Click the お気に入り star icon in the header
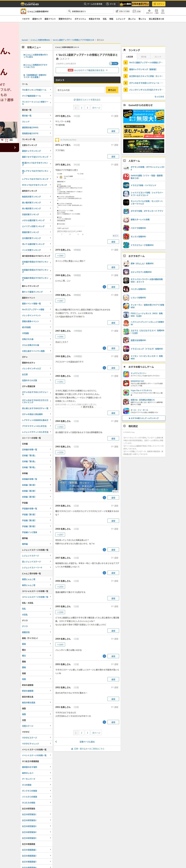Image resolution: width=186 pixels, height=868 pixels. click(x=149, y=11)
